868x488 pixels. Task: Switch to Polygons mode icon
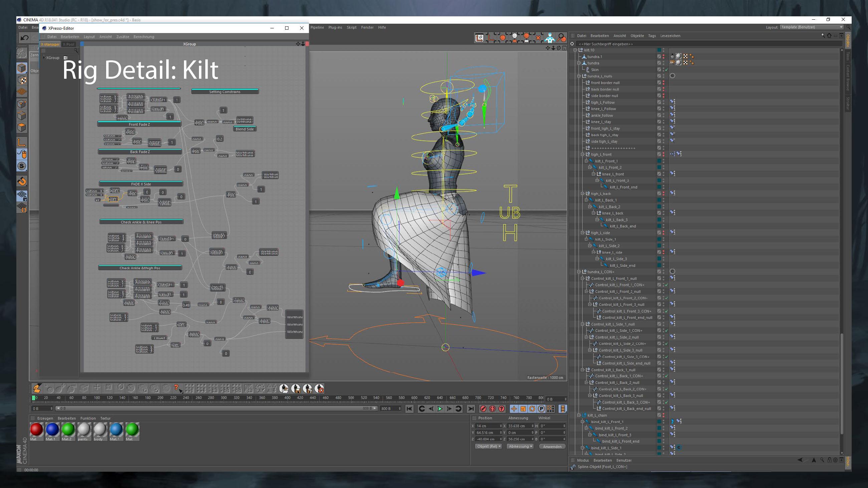[x=22, y=127]
